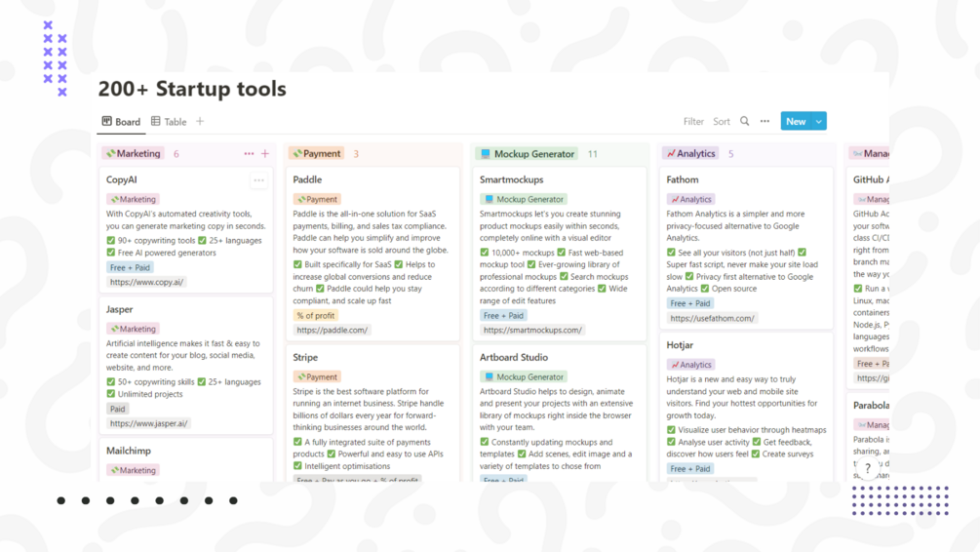980x552 pixels.
Task: Click the Mockup Generator count 11
Action: coord(593,154)
